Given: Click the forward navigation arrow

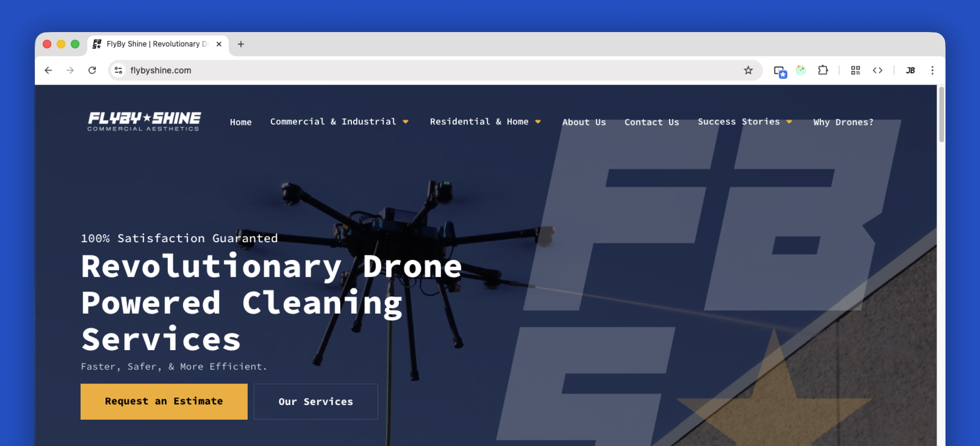Looking at the screenshot, I should pos(70,70).
